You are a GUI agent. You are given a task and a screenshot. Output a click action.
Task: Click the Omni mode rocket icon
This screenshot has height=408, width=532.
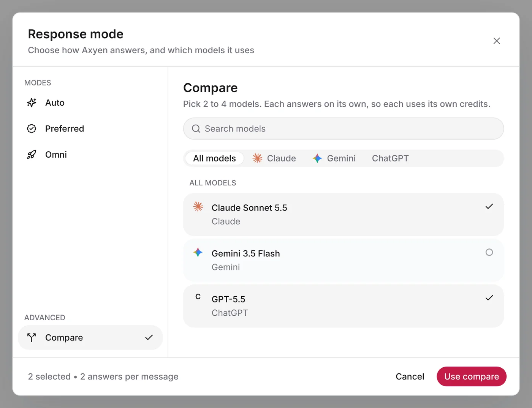coord(32,155)
